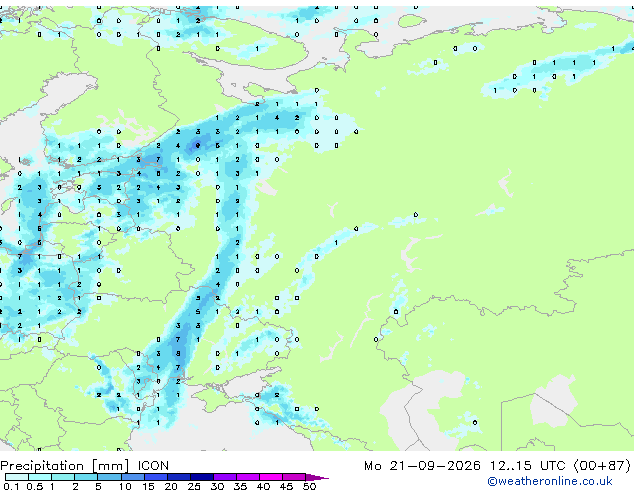Select the 35 mm violet legend swatch
This screenshot has width=634, height=490.
(248, 477)
